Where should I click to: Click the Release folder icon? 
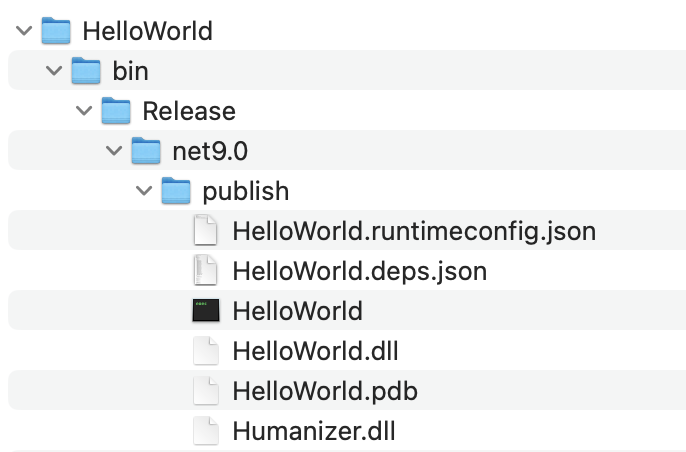(116, 111)
